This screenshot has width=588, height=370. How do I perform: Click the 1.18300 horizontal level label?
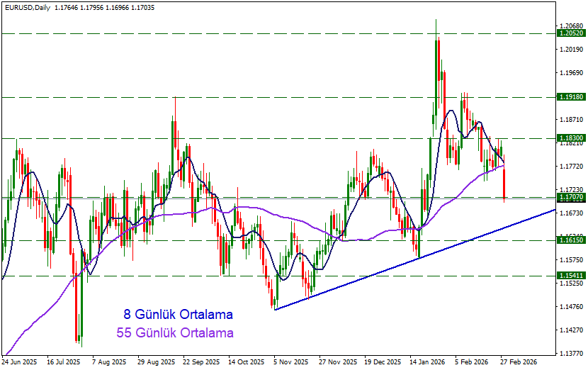[571, 138]
